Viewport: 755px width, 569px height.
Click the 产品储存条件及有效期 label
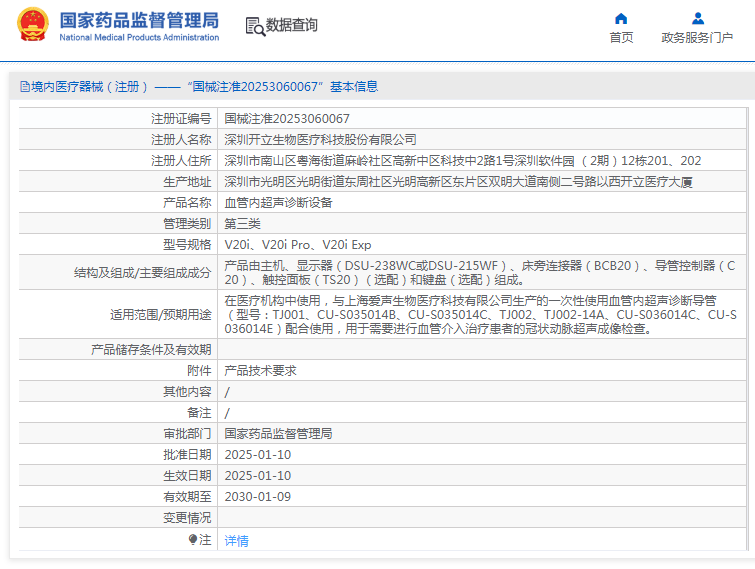click(x=151, y=349)
